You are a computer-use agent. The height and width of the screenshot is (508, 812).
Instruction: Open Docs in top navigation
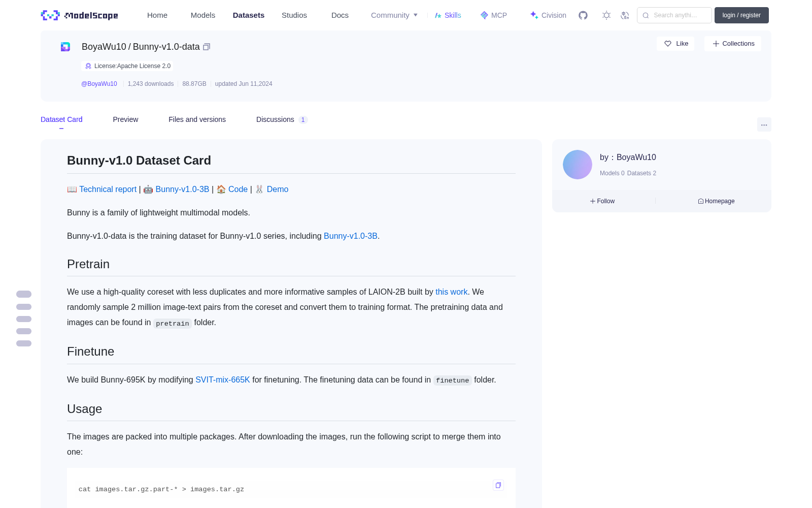coord(340,15)
